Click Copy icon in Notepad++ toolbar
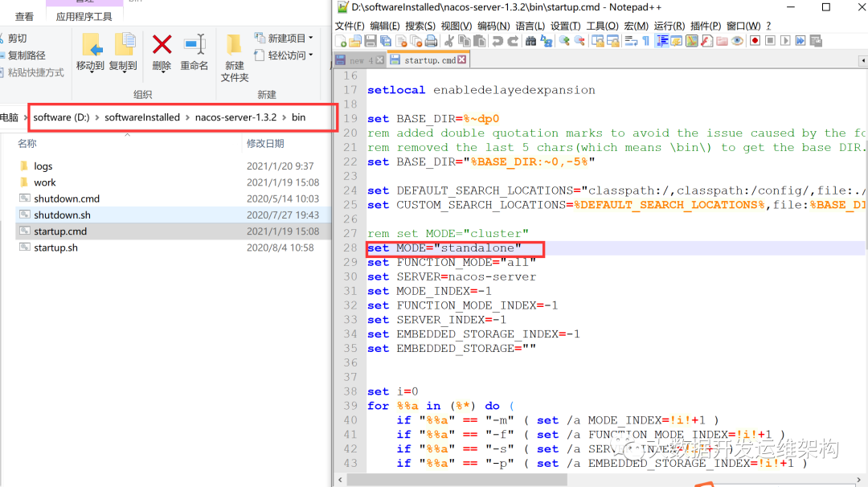This screenshot has height=487, width=868. tap(464, 41)
